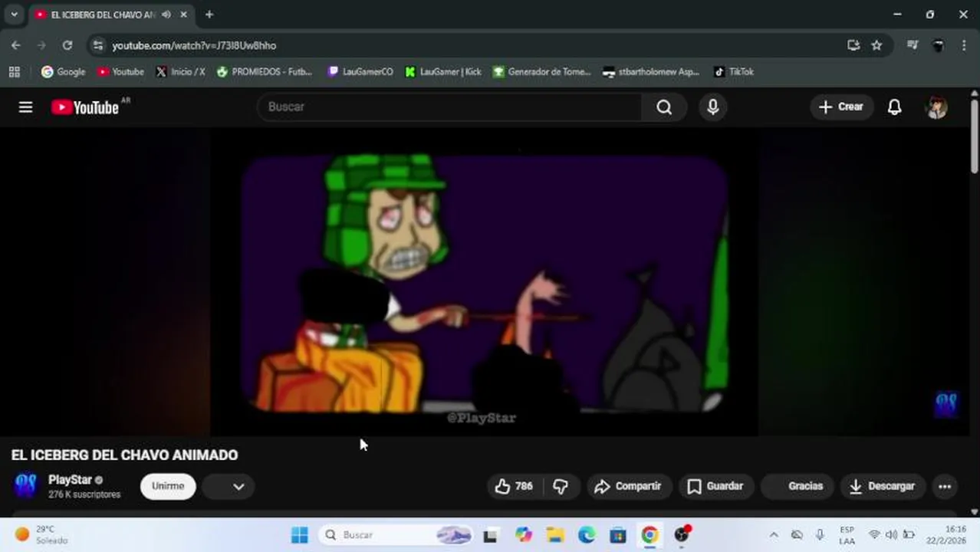Click the search magnifier button

click(x=664, y=107)
